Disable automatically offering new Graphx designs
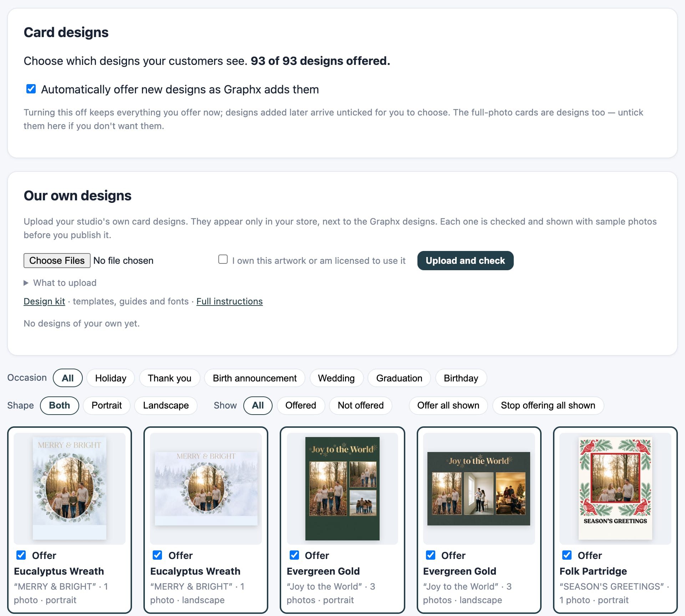Image resolution: width=685 pixels, height=616 pixels. 31,89
